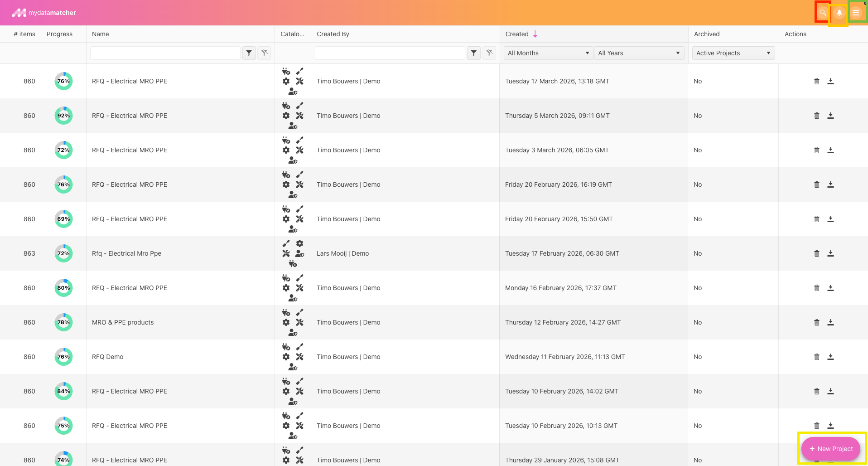The height and width of the screenshot is (466, 868).
Task: Click the 69% progress ring
Action: click(63, 219)
